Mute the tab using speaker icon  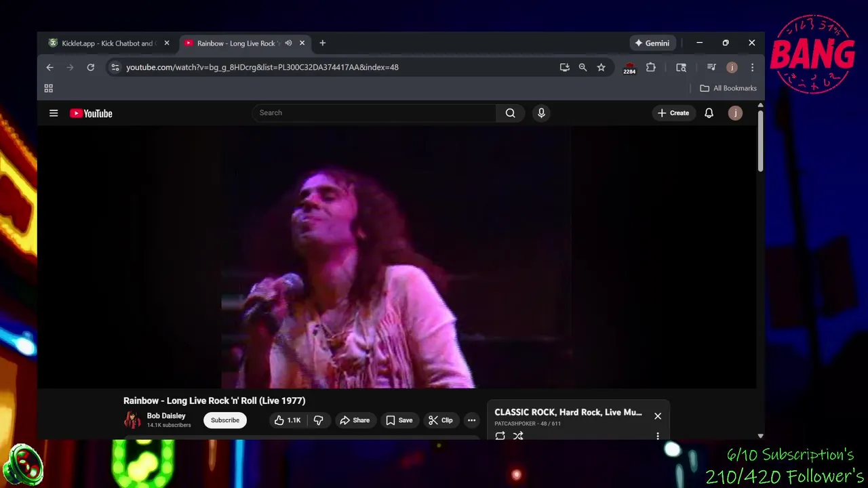click(x=288, y=43)
